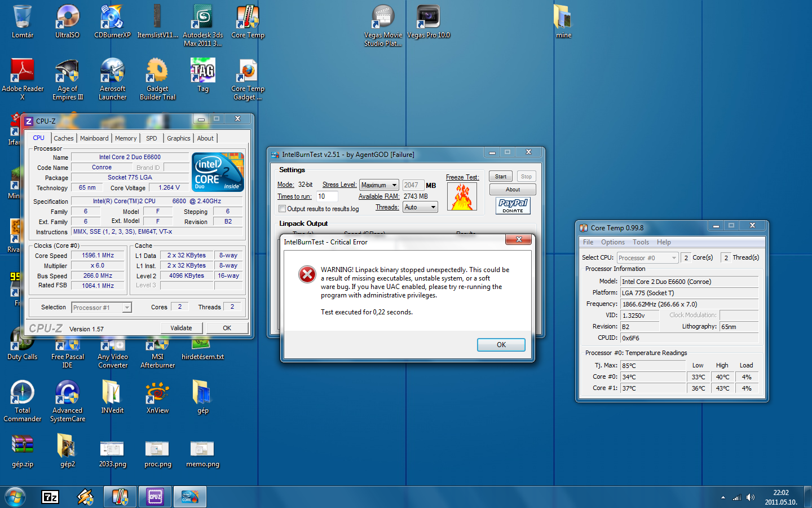Click the clock in the taskbar
812x508 pixels.
(x=781, y=497)
